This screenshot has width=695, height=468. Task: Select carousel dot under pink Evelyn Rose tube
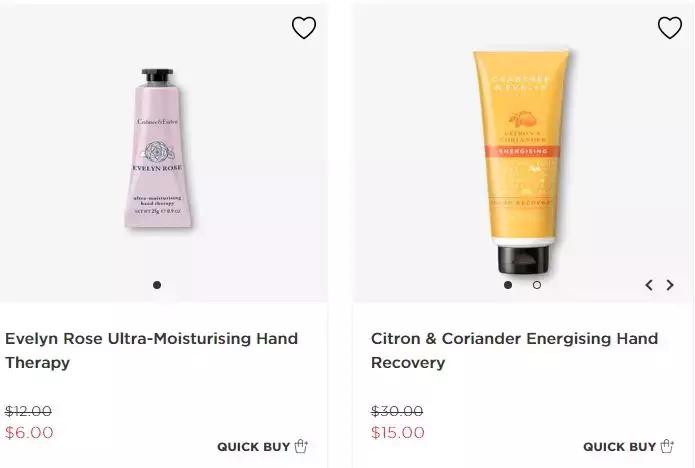coord(157,285)
